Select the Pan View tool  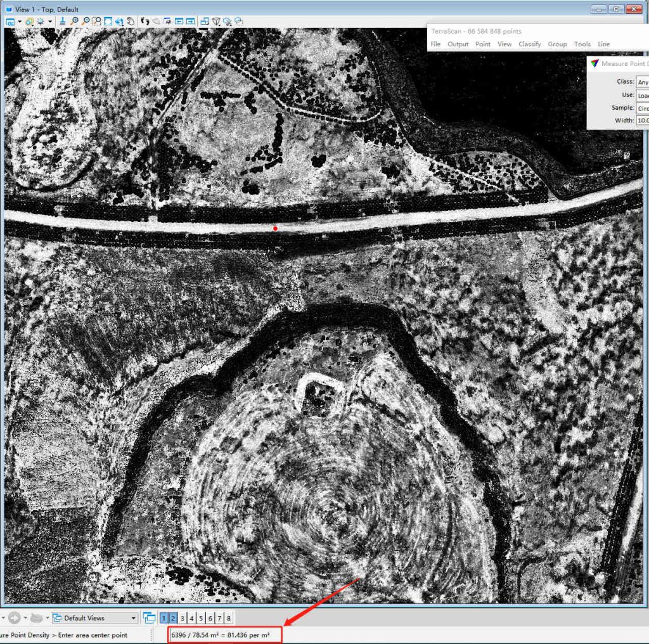[131, 21]
